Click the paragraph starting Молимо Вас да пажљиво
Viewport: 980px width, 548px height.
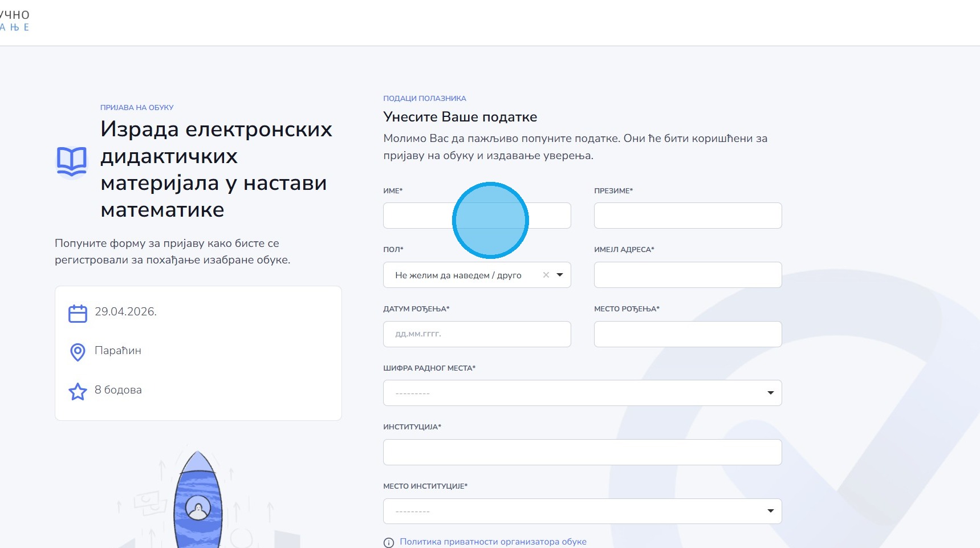(x=575, y=147)
